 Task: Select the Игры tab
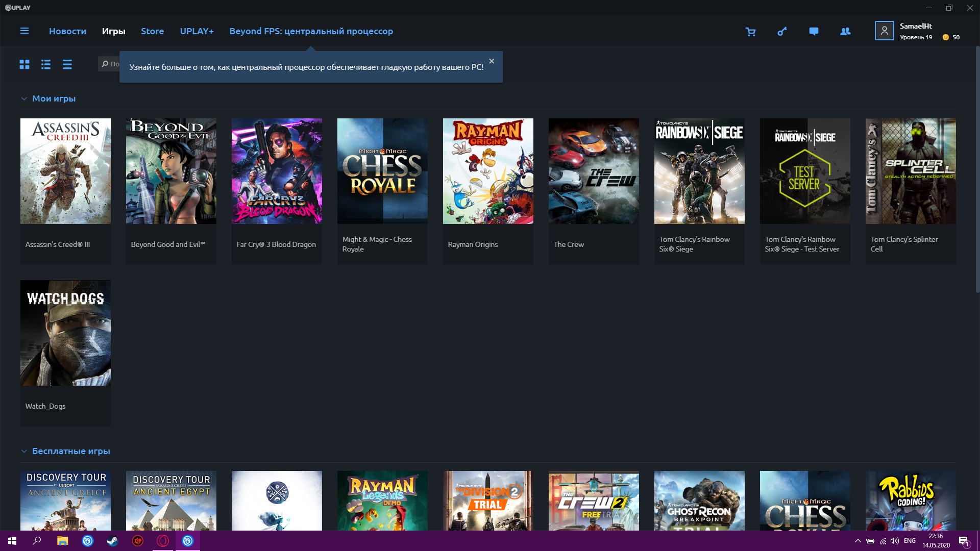pos(113,31)
